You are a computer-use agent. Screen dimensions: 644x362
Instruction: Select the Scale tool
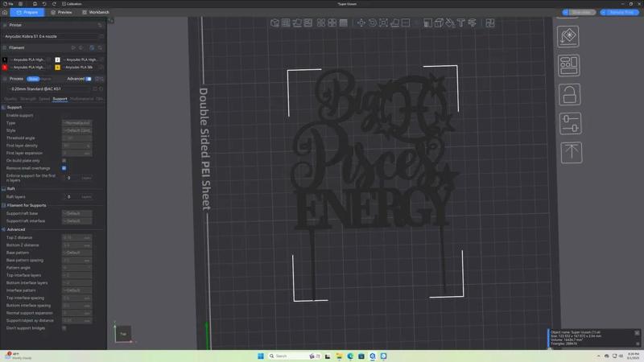click(383, 23)
